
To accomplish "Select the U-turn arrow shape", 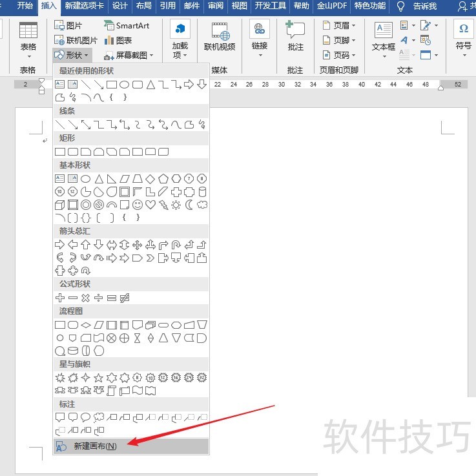I will [x=176, y=244].
